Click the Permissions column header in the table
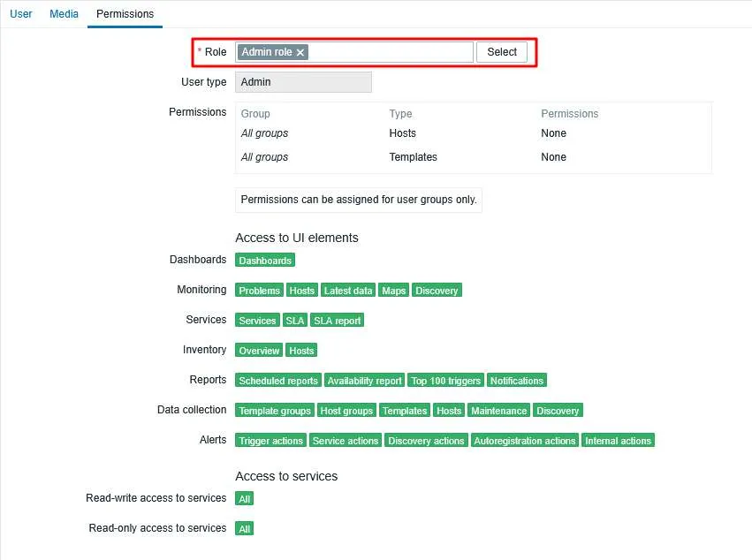Image resolution: width=752 pixels, height=560 pixels. 569,114
